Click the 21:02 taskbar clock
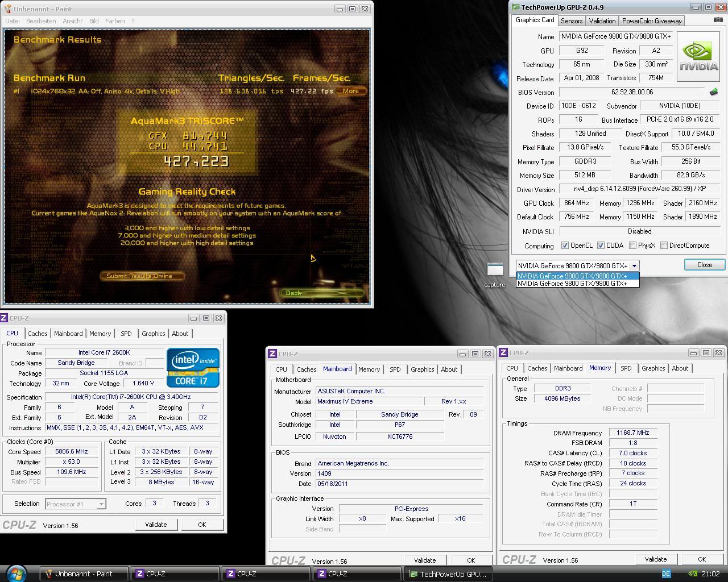The image size is (728, 582). click(711, 574)
